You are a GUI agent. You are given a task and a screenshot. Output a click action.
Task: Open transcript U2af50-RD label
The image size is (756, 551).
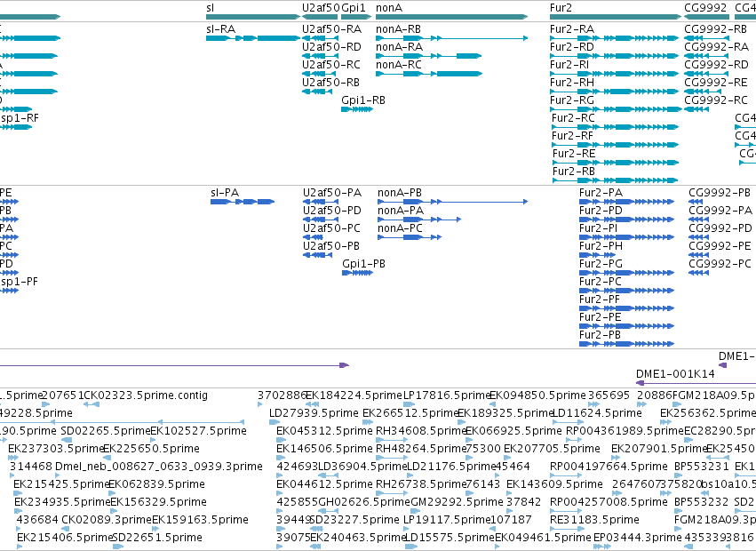331,47
